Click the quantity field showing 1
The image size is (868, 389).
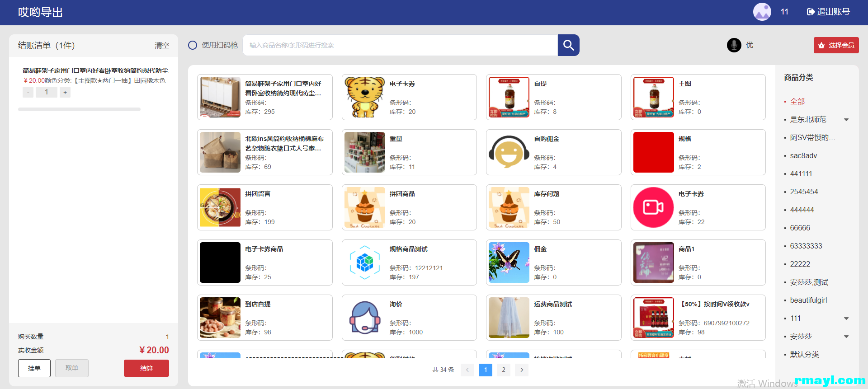[x=47, y=92]
